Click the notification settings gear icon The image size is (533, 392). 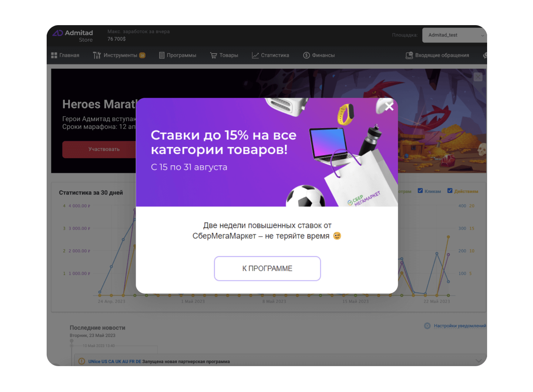(x=427, y=326)
